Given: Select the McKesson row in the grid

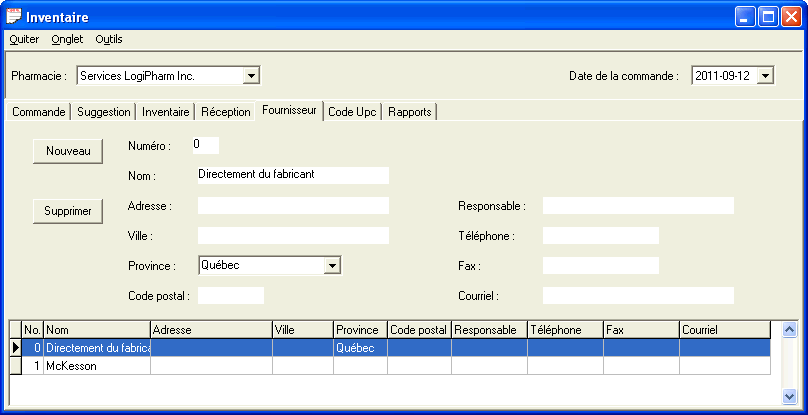Looking at the screenshot, I should coord(97,366).
